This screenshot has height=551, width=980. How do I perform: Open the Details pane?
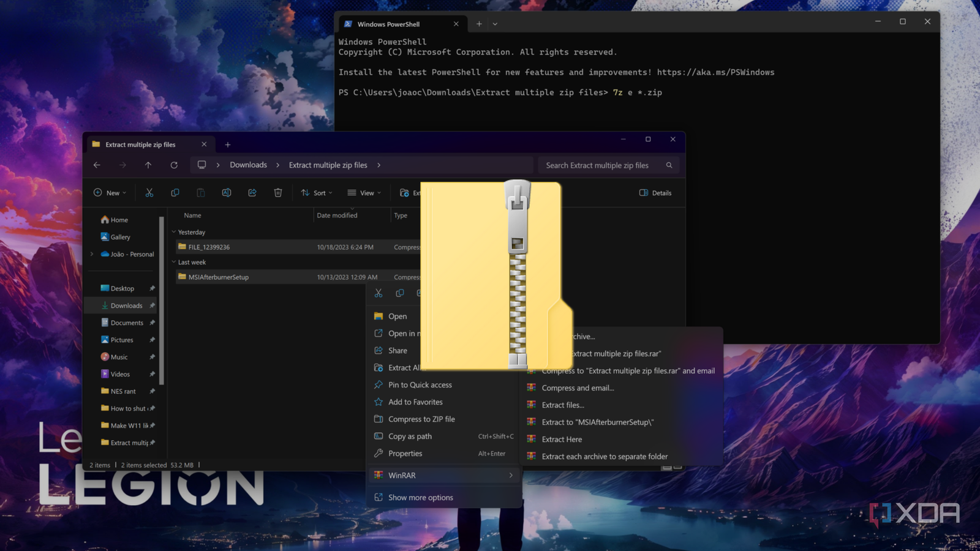655,193
